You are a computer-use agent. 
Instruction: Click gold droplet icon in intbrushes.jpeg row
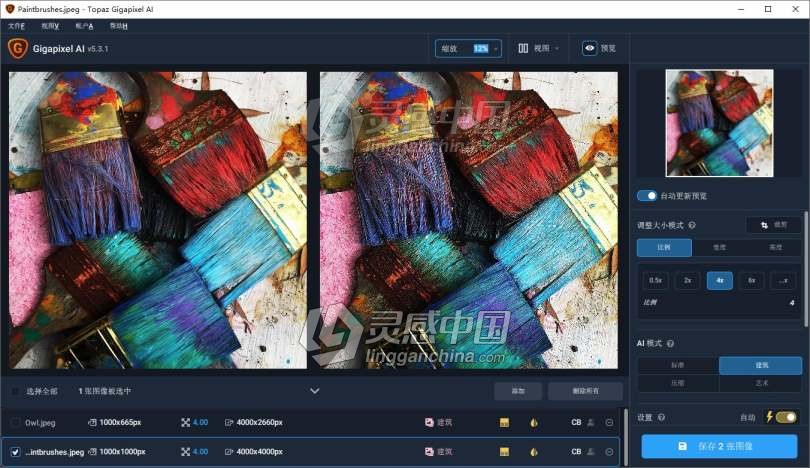click(534, 451)
